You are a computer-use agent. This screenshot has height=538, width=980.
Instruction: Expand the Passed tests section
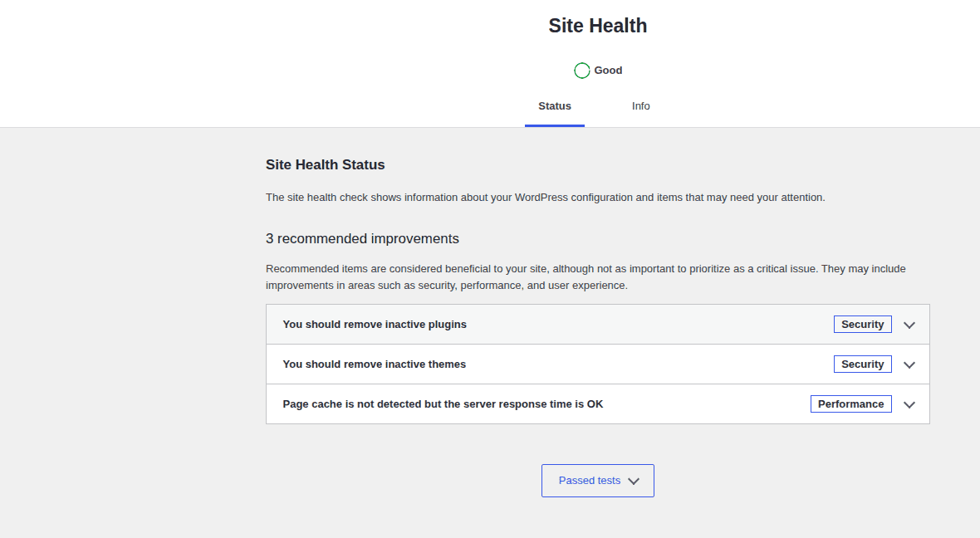pos(597,481)
